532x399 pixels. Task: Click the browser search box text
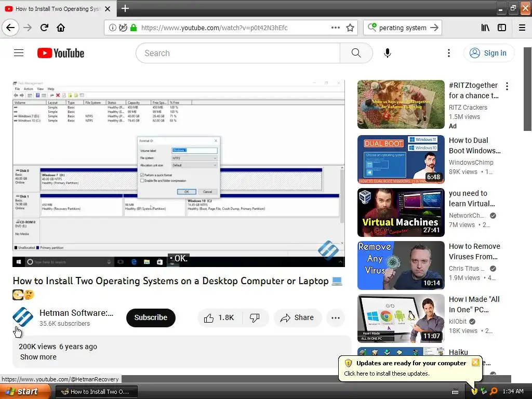click(x=403, y=28)
